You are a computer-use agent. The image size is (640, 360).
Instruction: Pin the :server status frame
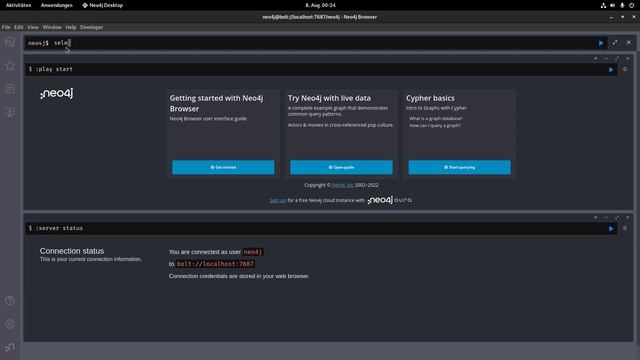(596, 218)
